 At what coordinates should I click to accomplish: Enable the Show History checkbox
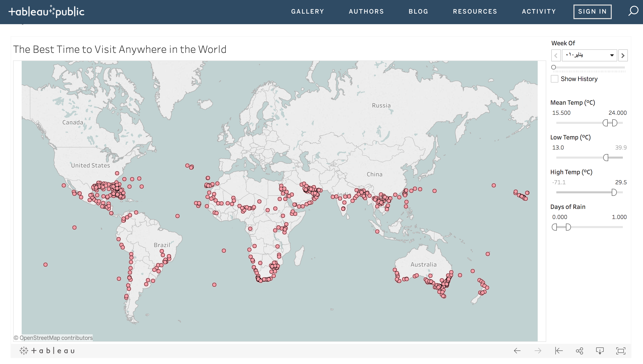tap(555, 79)
